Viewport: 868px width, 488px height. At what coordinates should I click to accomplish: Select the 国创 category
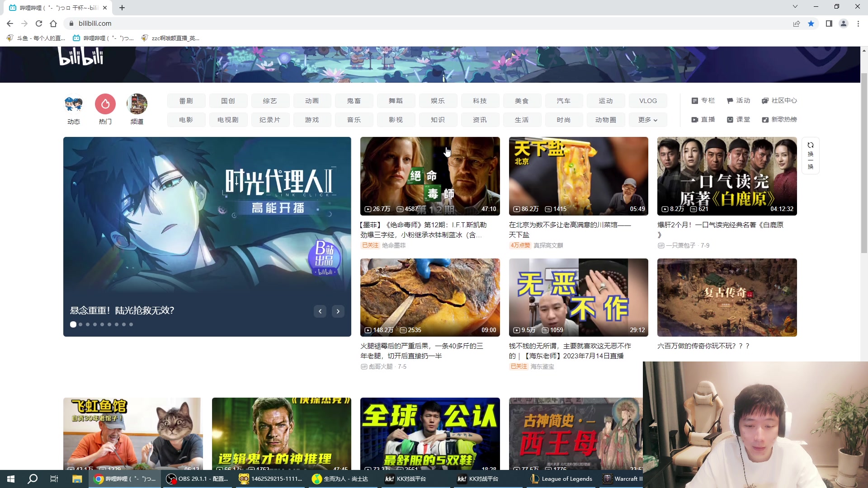pyautogui.click(x=228, y=101)
